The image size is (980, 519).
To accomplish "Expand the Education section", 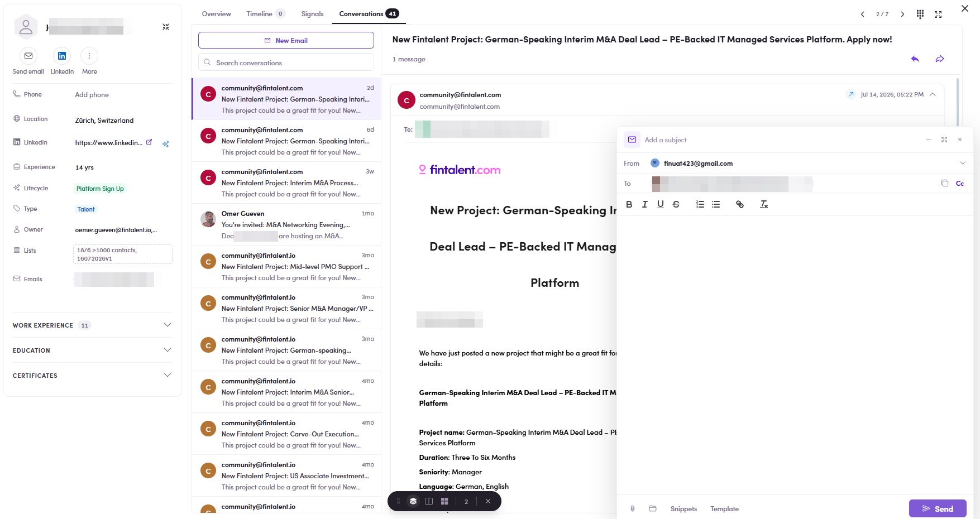I will pos(92,350).
